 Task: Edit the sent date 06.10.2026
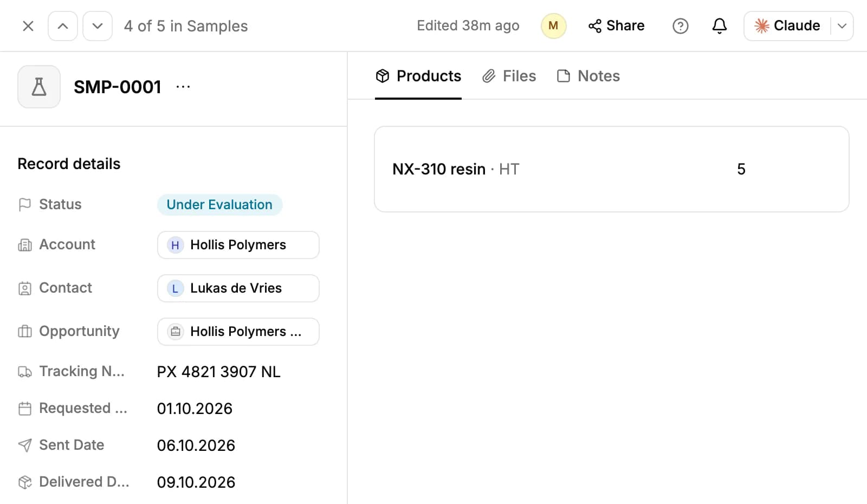(196, 445)
